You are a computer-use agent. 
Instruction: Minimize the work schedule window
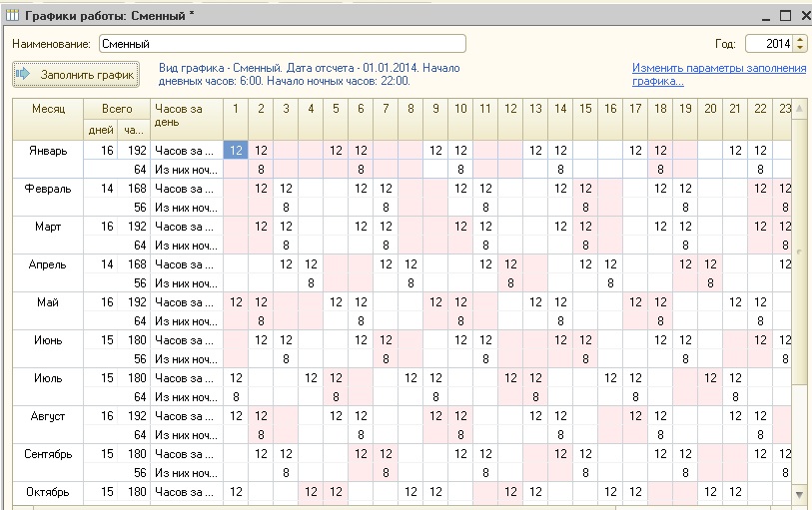[x=765, y=16]
